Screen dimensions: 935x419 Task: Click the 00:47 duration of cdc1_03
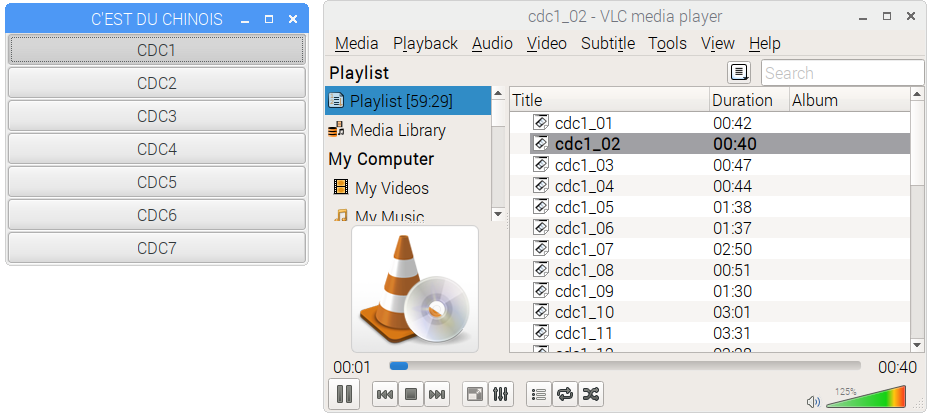[x=732, y=165]
